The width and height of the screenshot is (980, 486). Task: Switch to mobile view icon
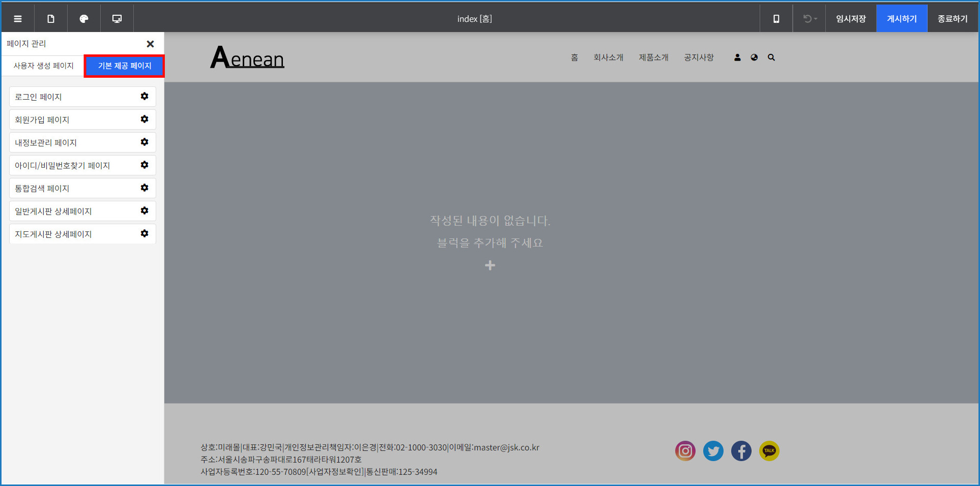[776, 19]
